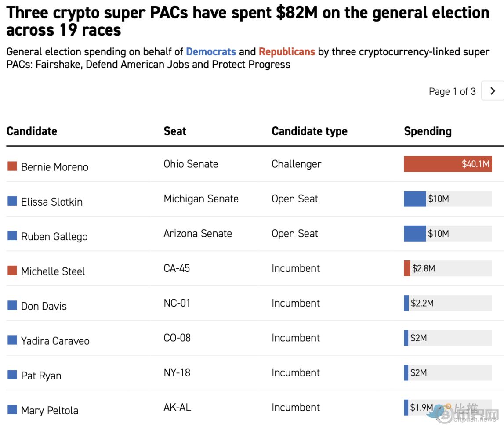
Task: Click the Spending column header
Action: click(x=428, y=131)
